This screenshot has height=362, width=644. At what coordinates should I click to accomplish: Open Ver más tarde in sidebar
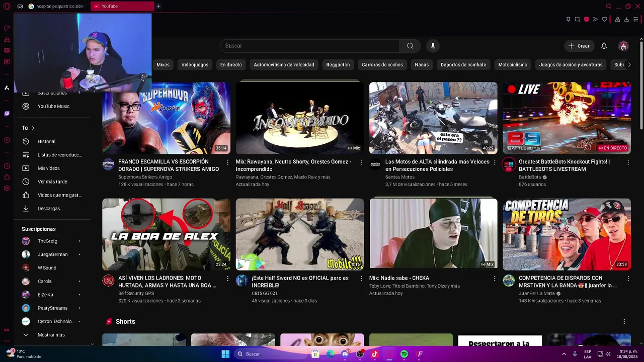[52, 182]
